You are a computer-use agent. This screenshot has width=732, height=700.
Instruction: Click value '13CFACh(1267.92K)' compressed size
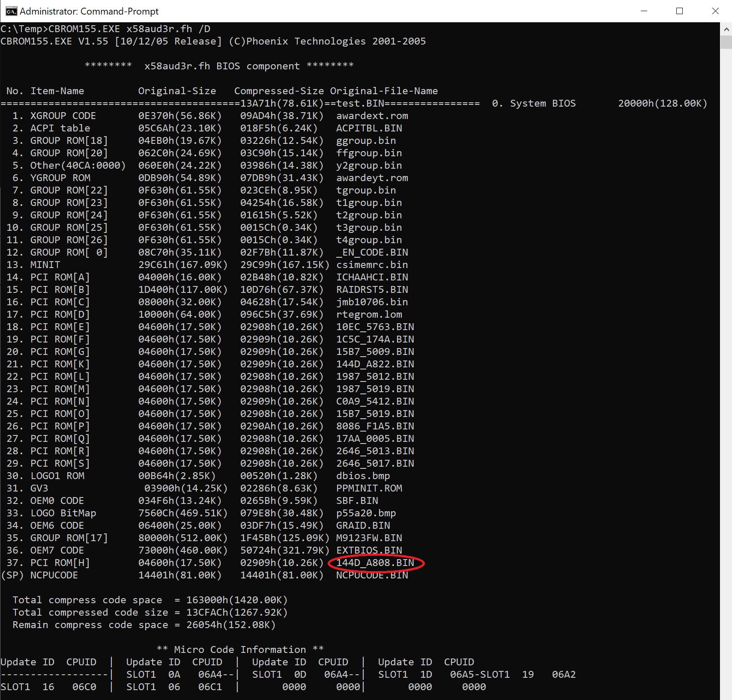[237, 612]
